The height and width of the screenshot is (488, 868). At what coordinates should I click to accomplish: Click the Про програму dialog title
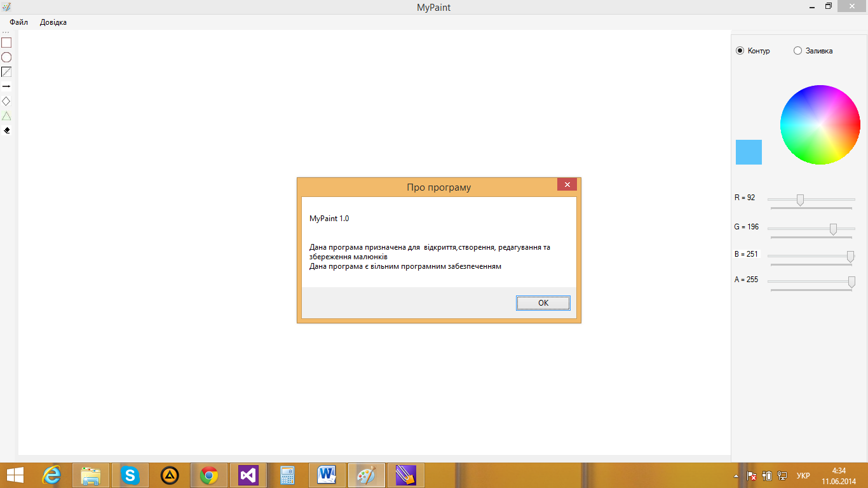pyautogui.click(x=439, y=187)
